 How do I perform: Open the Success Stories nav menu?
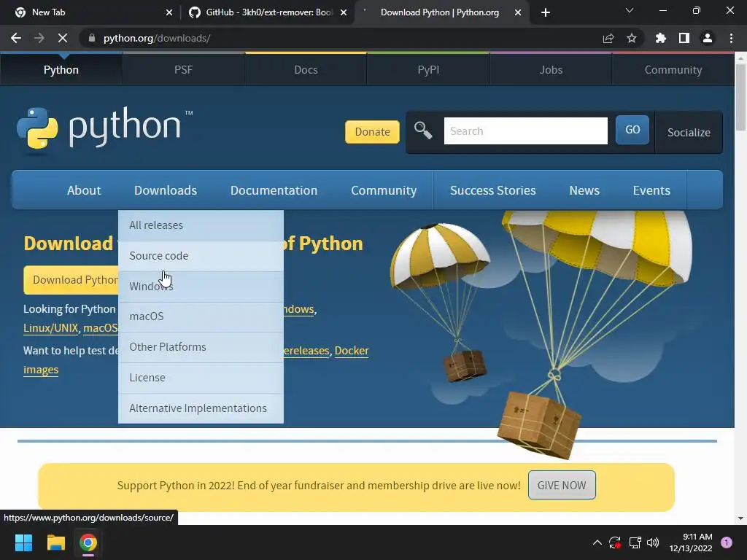pos(492,190)
